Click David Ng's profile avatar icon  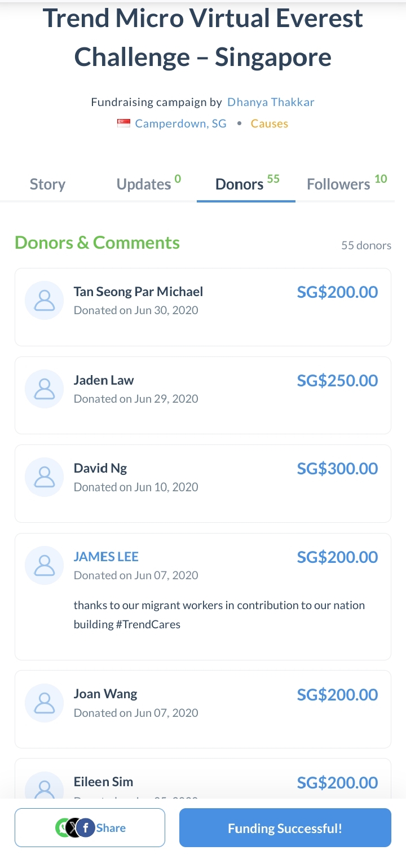[44, 477]
